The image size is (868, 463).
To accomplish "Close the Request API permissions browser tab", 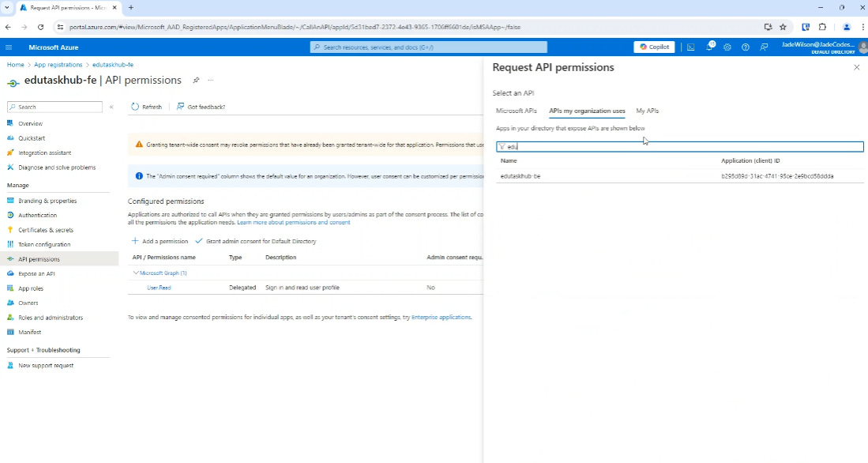I will (x=115, y=8).
